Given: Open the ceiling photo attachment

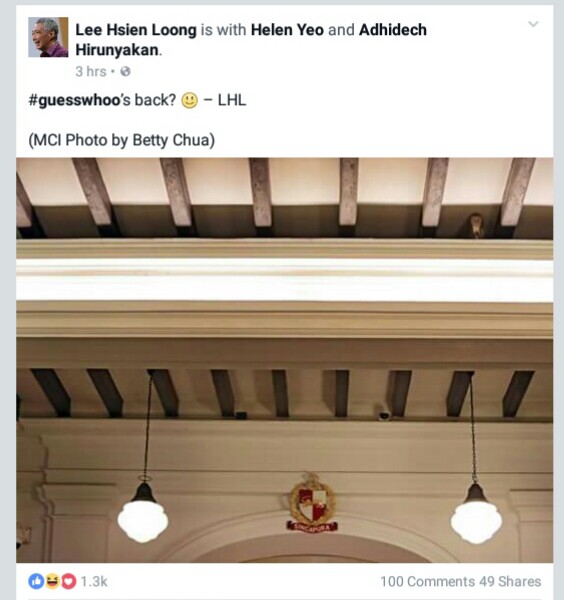Looking at the screenshot, I should point(284,360).
